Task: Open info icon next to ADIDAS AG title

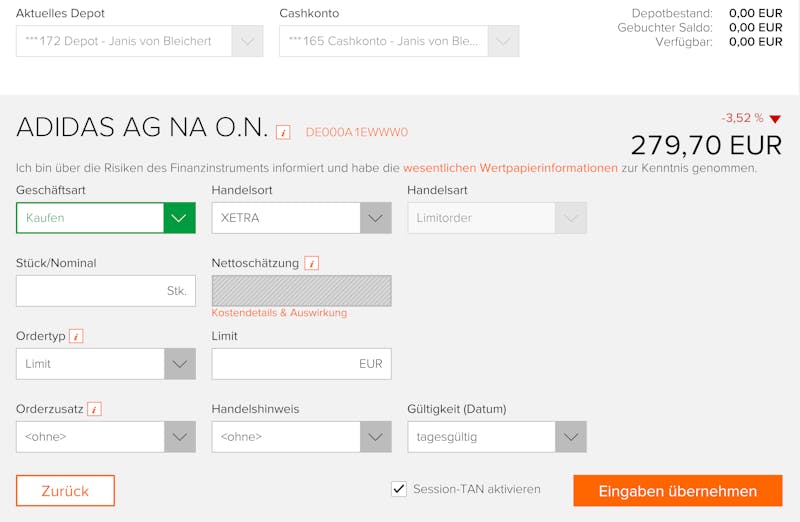Action: click(x=283, y=133)
